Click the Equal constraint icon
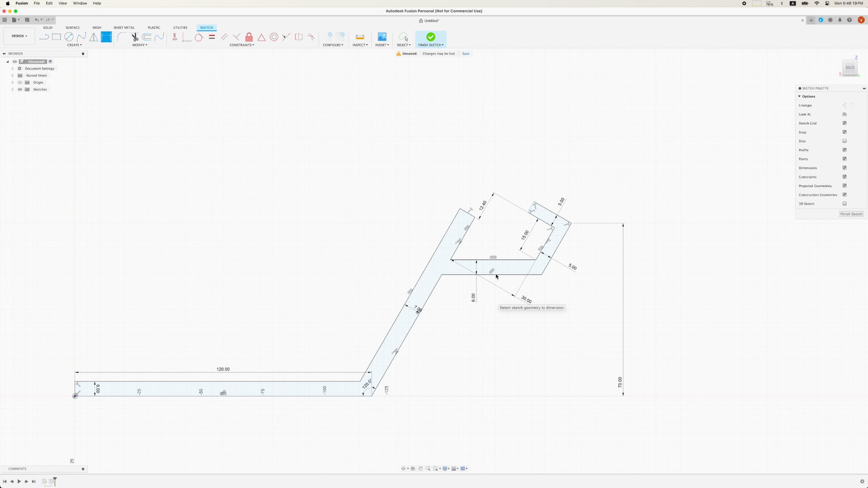 [x=212, y=37]
